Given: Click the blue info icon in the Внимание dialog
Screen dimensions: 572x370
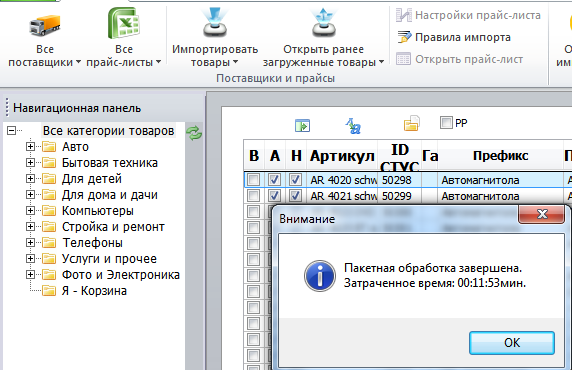Looking at the screenshot, I should point(320,276).
